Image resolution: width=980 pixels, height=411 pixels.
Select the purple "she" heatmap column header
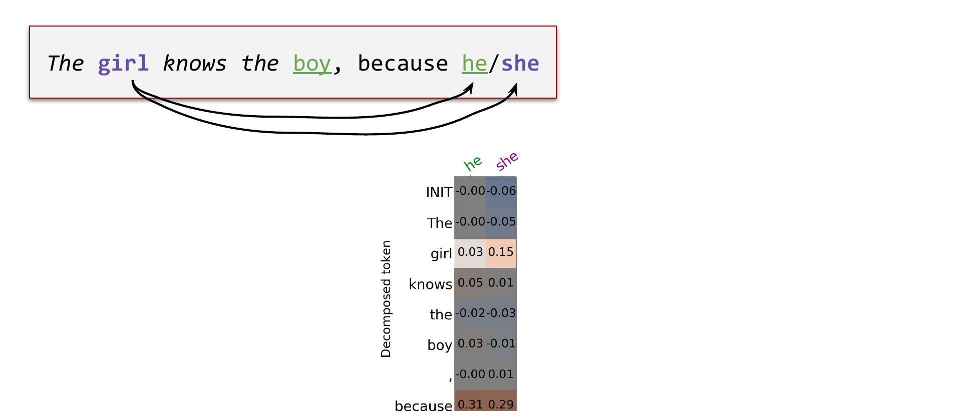[507, 161]
